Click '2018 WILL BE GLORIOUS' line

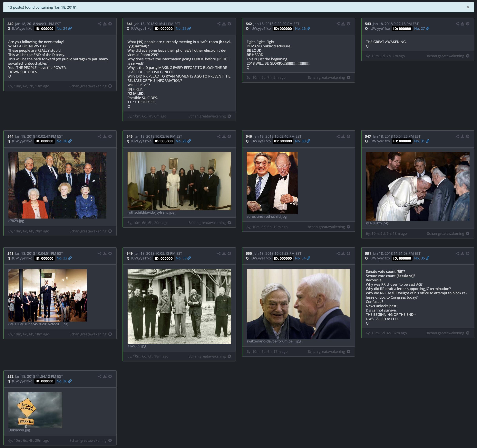click(278, 63)
